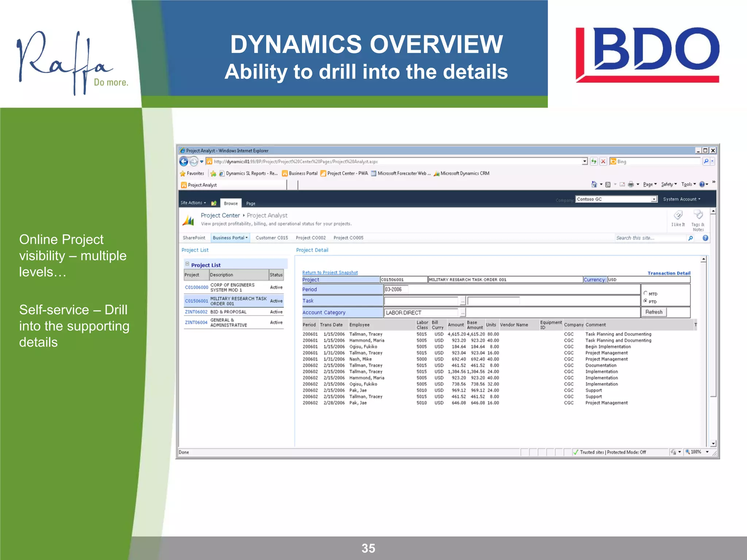Open the SharePoint navigation item
This screenshot has height=560, width=747.
click(194, 238)
